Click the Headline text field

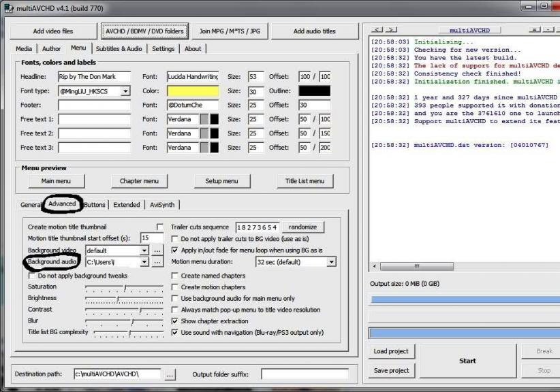(x=93, y=76)
